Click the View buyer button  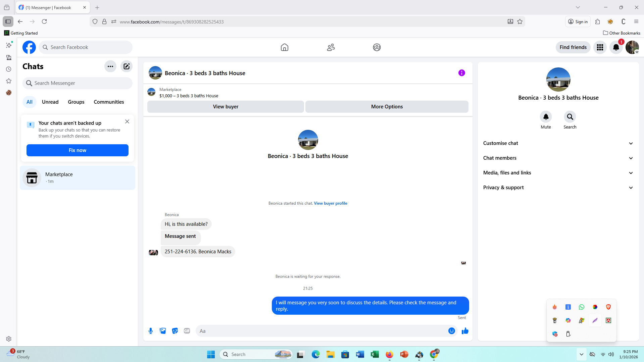226,107
